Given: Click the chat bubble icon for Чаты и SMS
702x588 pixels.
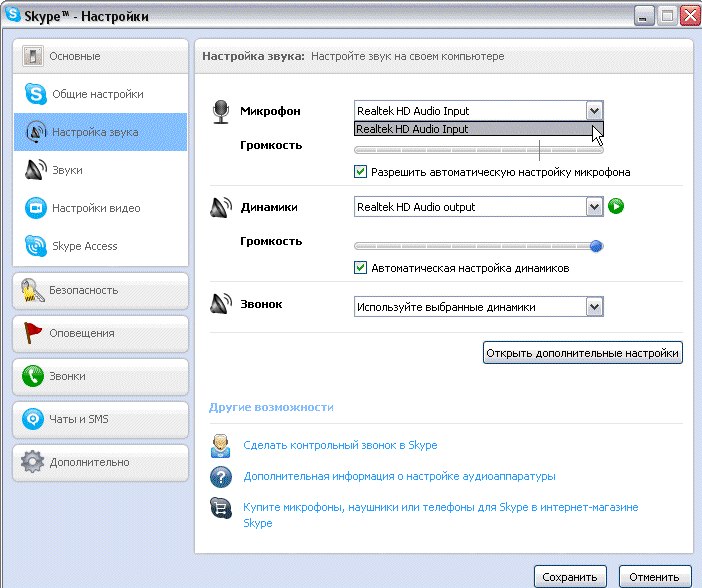Looking at the screenshot, I should (33, 419).
